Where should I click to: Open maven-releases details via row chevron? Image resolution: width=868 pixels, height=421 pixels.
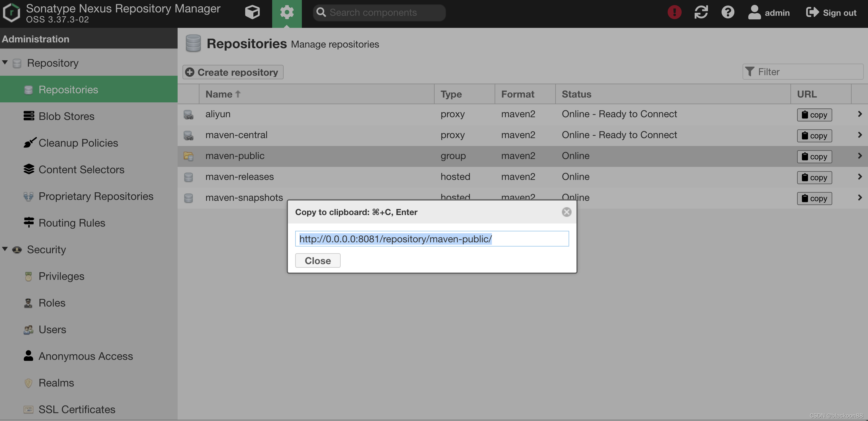point(860,177)
